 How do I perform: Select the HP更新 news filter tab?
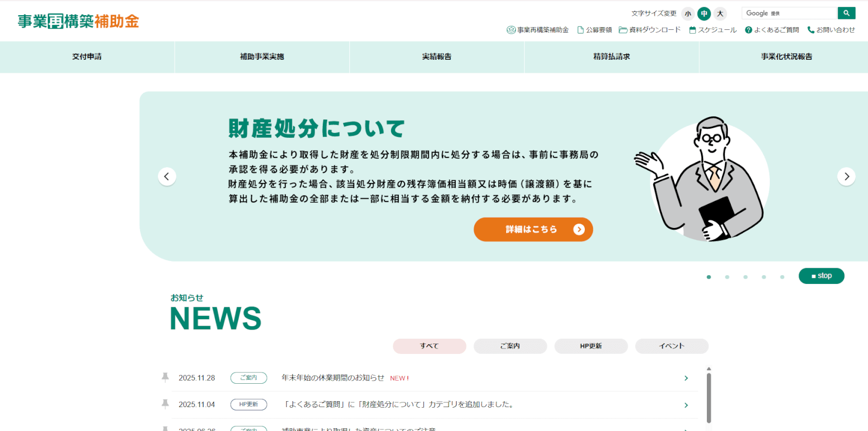(591, 346)
